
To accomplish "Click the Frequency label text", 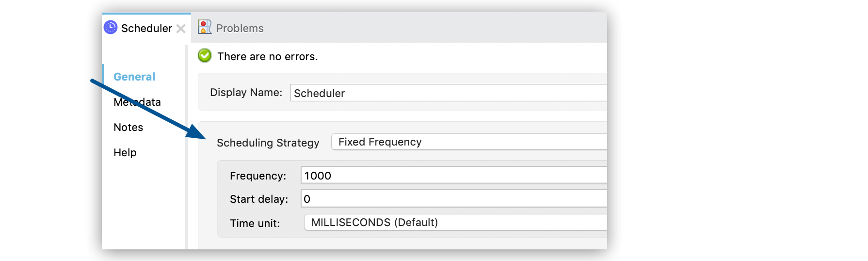I will click(x=258, y=176).
